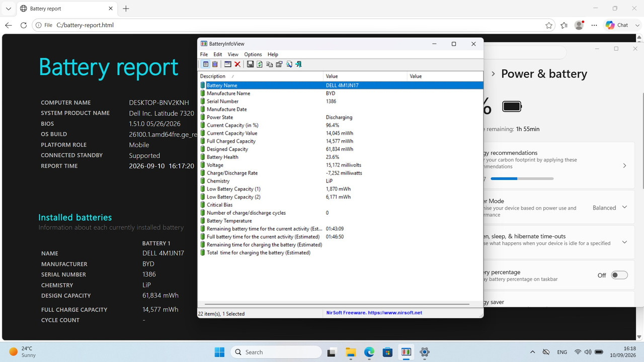This screenshot has width=644, height=362.
Task: Click the OneDrive tray icon
Action: coord(546,352)
